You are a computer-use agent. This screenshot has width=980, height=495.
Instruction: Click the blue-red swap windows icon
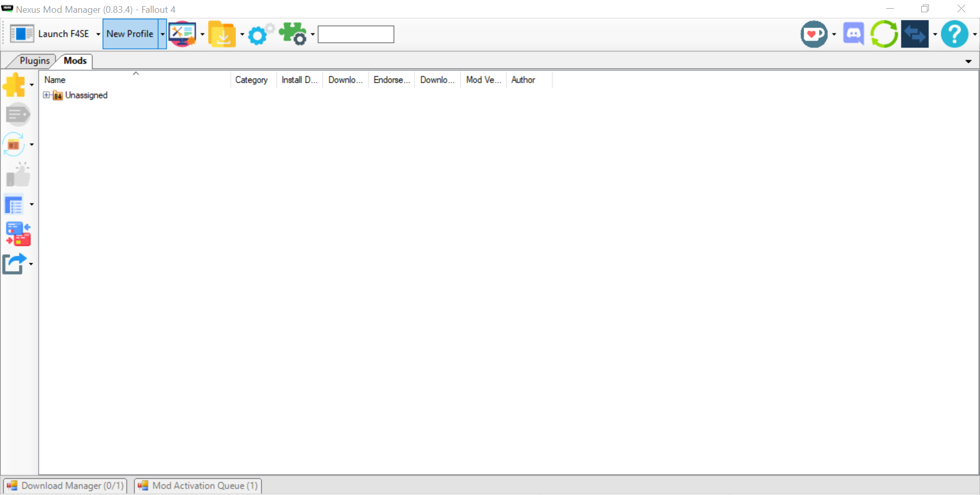(x=18, y=234)
